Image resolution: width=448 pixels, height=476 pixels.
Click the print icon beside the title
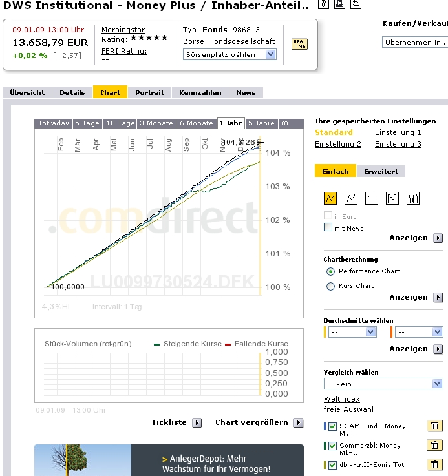339,4
